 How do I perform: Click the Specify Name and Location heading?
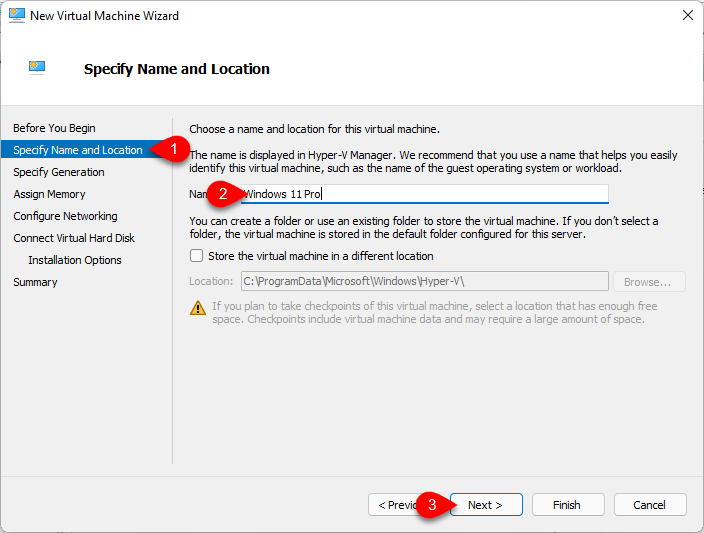pyautogui.click(x=177, y=69)
